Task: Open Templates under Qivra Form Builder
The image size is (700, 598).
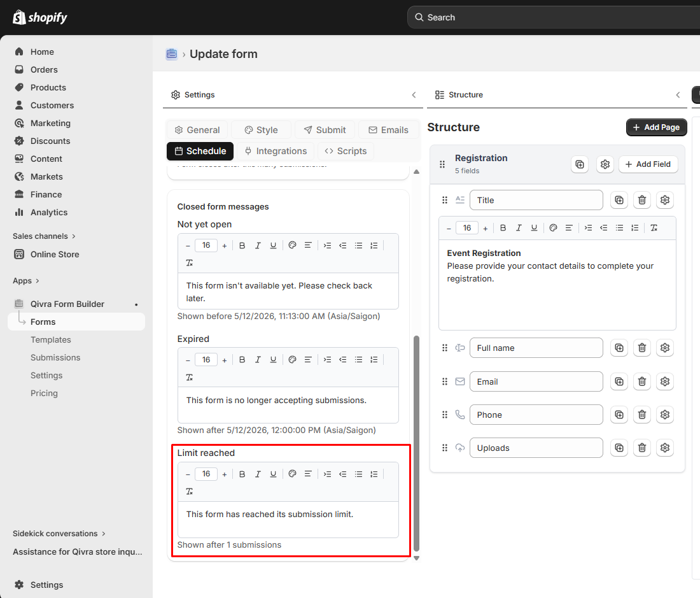Action: 50,340
